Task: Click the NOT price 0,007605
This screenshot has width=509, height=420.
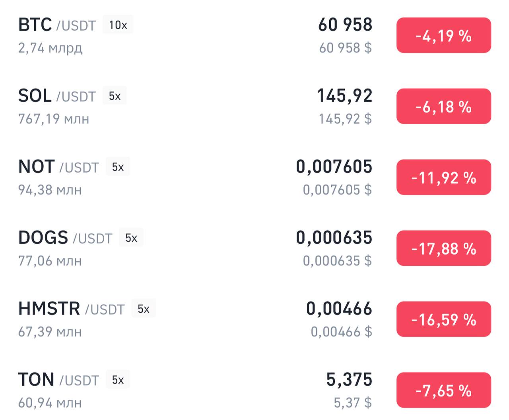Action: (x=334, y=167)
